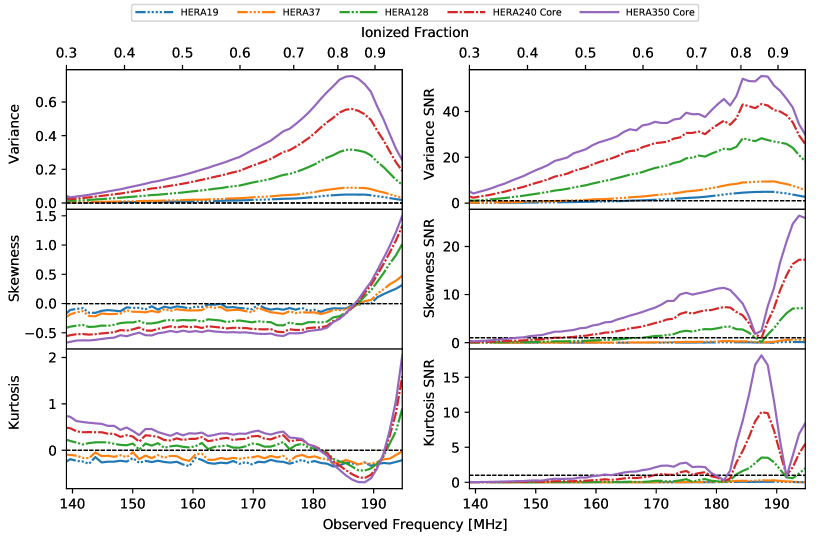830x537 pixels.
Task: Click the green curve peak in top-right plot
Action: 761,138
